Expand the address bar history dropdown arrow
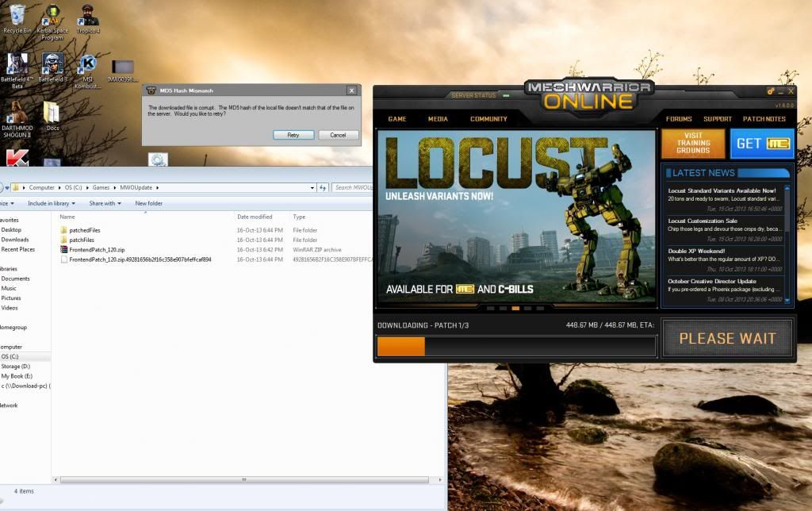This screenshot has width=812, height=511. tap(310, 188)
